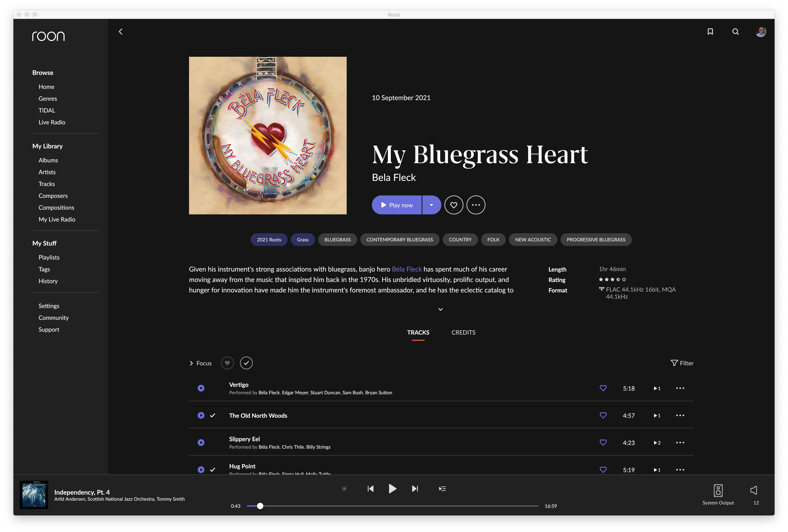Viewport: 788px width, 532px height.
Task: Favorite the My Bluegrass Heart album
Action: 454,205
